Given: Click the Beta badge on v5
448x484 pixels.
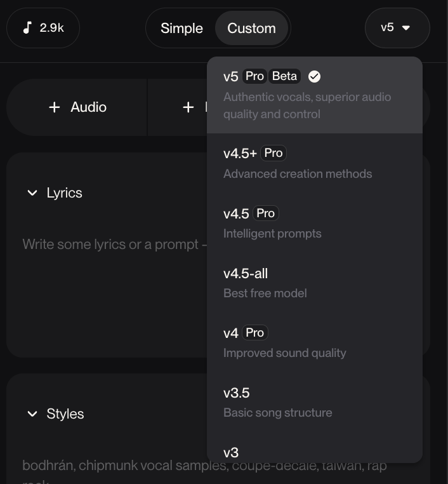Looking at the screenshot, I should click(284, 76).
